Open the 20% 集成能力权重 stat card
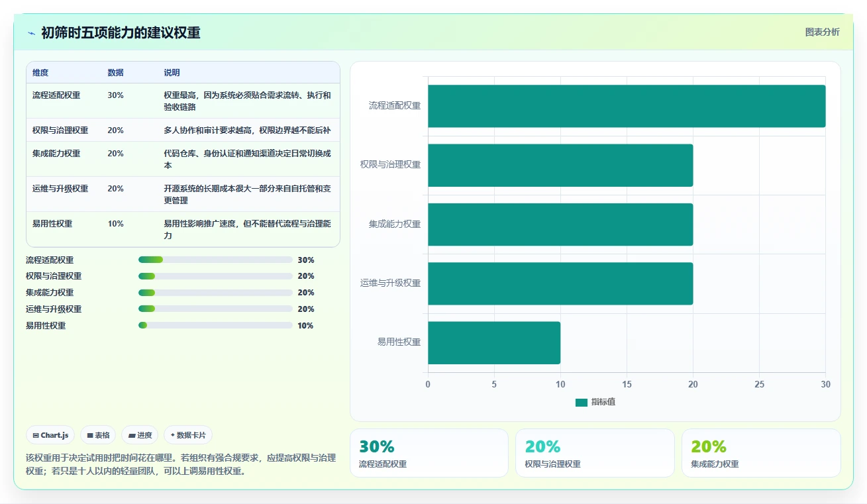 click(x=761, y=453)
